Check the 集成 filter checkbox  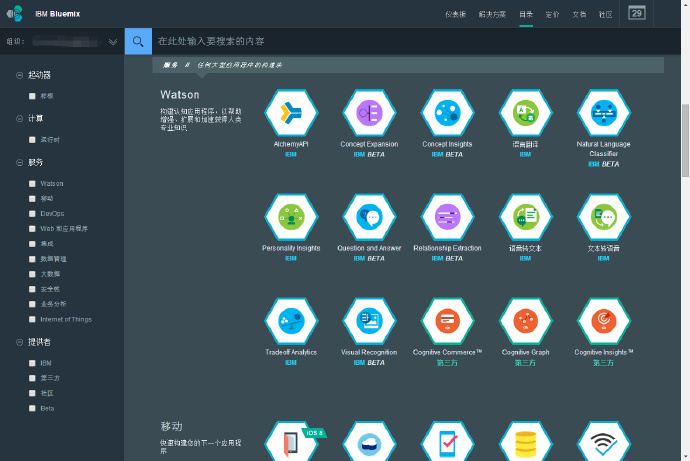[x=32, y=244]
